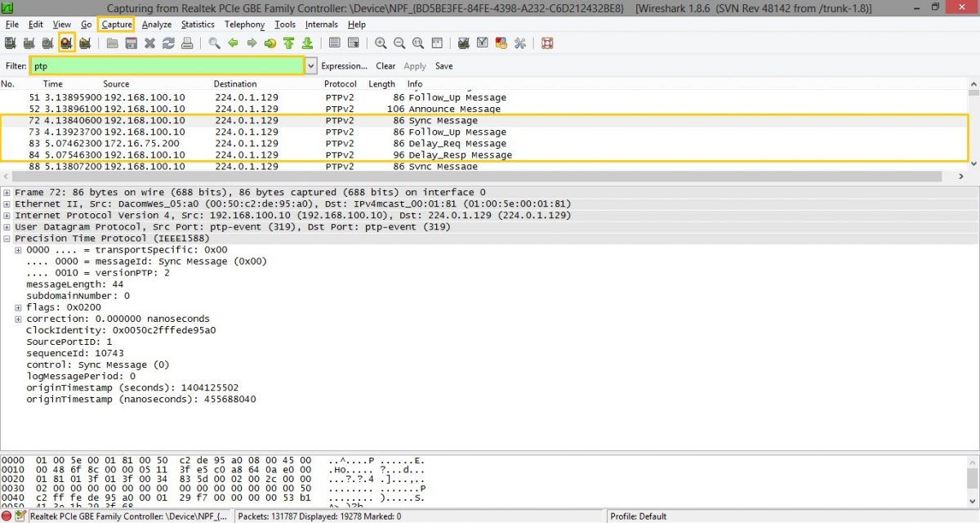Image resolution: width=980 pixels, height=523 pixels.
Task: Clear the ptp display filter
Action: click(385, 65)
